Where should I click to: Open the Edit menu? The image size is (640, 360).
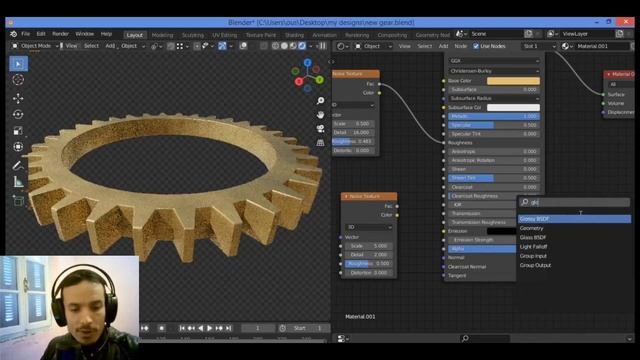coord(41,34)
